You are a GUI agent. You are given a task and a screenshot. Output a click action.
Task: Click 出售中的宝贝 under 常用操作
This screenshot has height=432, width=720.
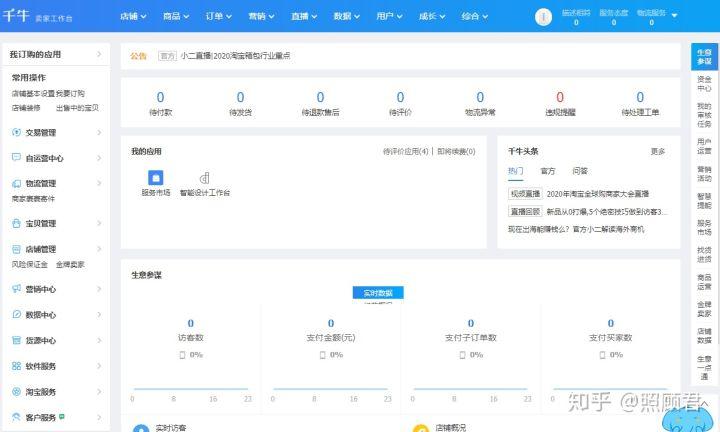pyautogui.click(x=77, y=108)
